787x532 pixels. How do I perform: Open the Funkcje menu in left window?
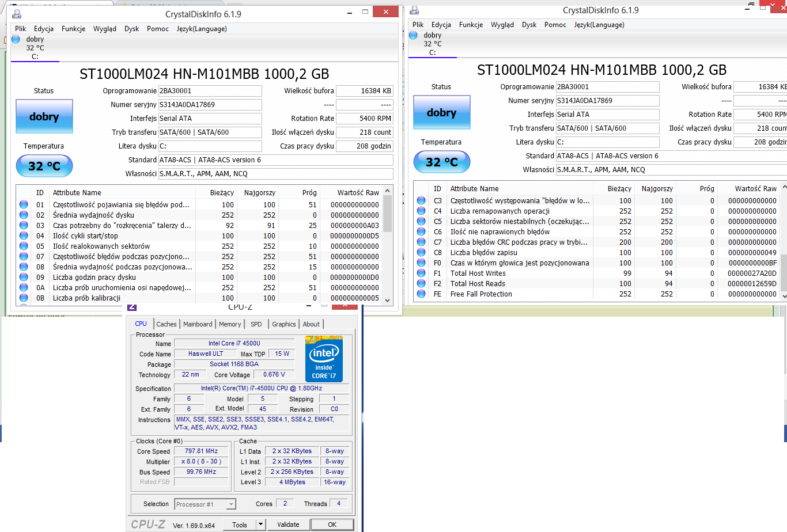74,29
